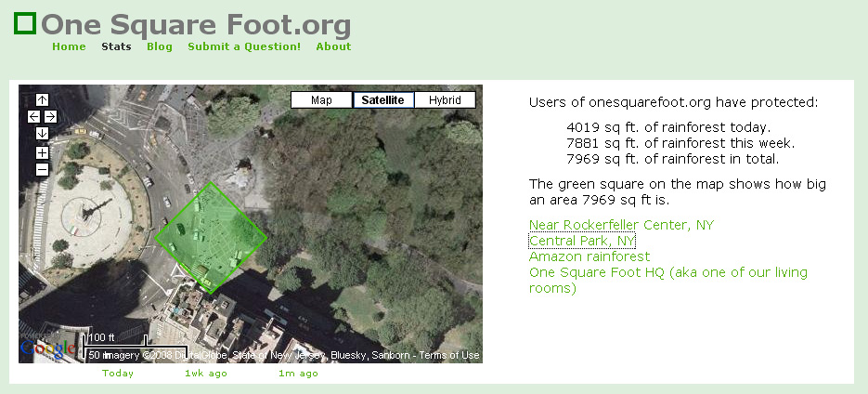Open the One Square Foot HQ link
The image size is (868, 394).
pos(668,280)
